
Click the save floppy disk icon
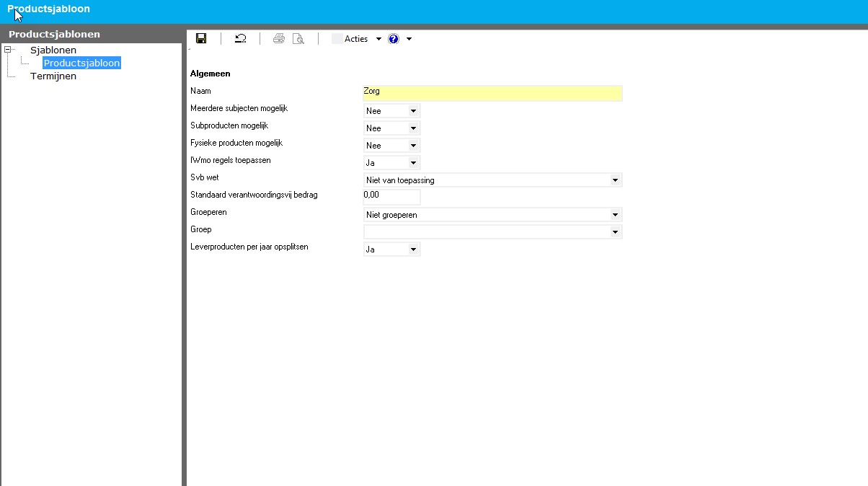click(x=201, y=39)
